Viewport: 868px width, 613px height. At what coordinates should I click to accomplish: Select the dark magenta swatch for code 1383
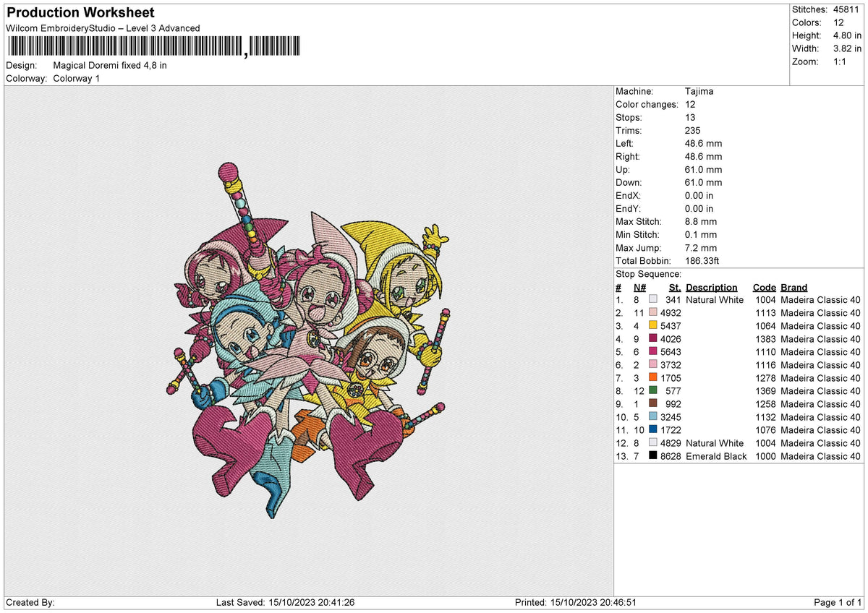coord(653,339)
